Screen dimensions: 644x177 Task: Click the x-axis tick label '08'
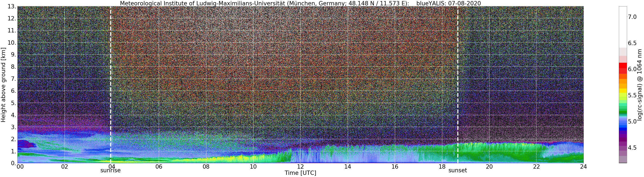(x=206, y=167)
